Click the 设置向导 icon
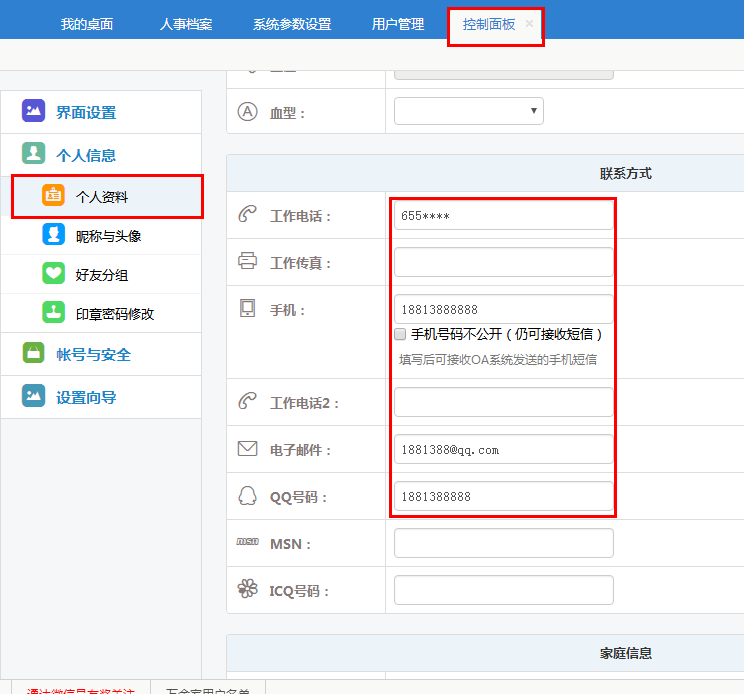This screenshot has height=694, width=744. (34, 396)
